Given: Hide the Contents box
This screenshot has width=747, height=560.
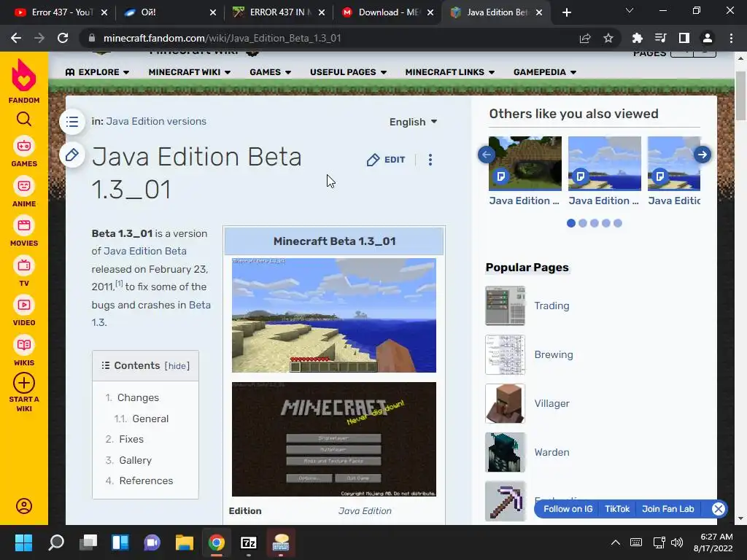Looking at the screenshot, I should coord(177,366).
